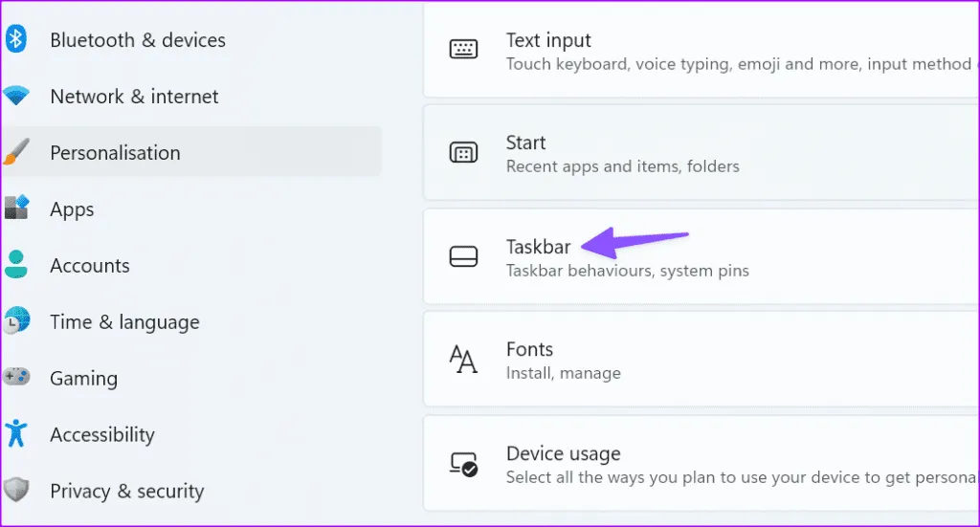Click the Network & internet Wi-Fi icon

point(16,96)
